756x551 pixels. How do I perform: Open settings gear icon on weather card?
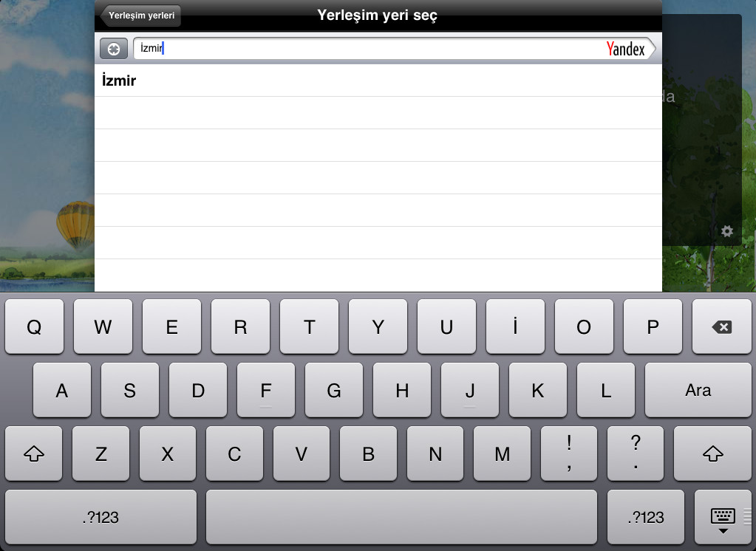726,231
